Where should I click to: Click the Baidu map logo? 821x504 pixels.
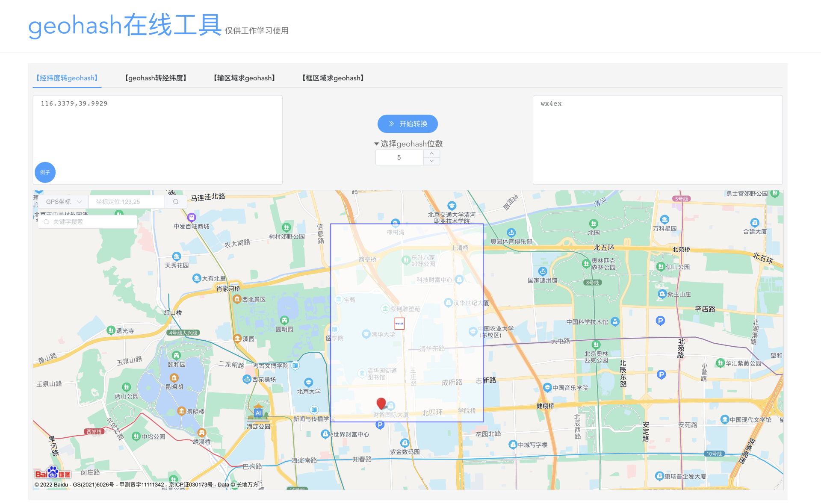click(53, 473)
